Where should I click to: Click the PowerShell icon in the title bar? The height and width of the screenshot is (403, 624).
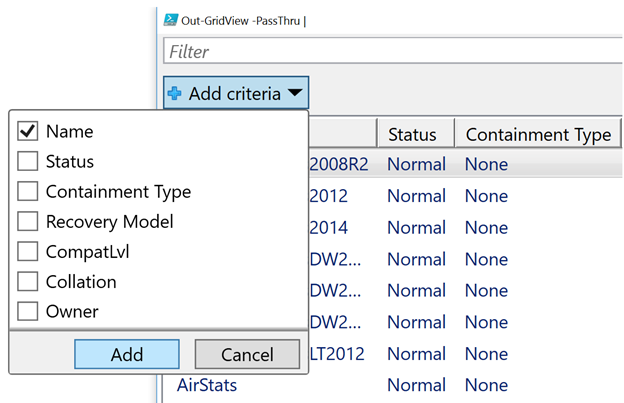pos(171,18)
